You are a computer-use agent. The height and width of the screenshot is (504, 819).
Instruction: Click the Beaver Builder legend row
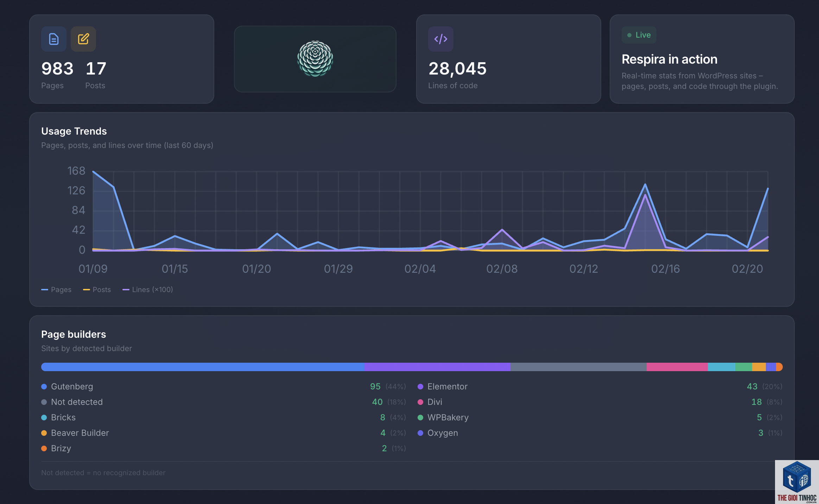coord(224,433)
